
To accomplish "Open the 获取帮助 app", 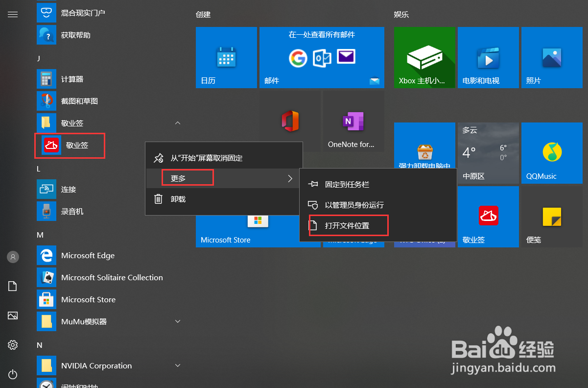I will (110, 35).
